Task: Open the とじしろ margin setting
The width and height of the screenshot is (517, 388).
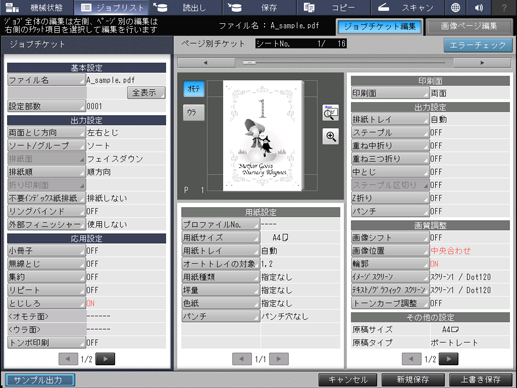Action: click(46, 303)
